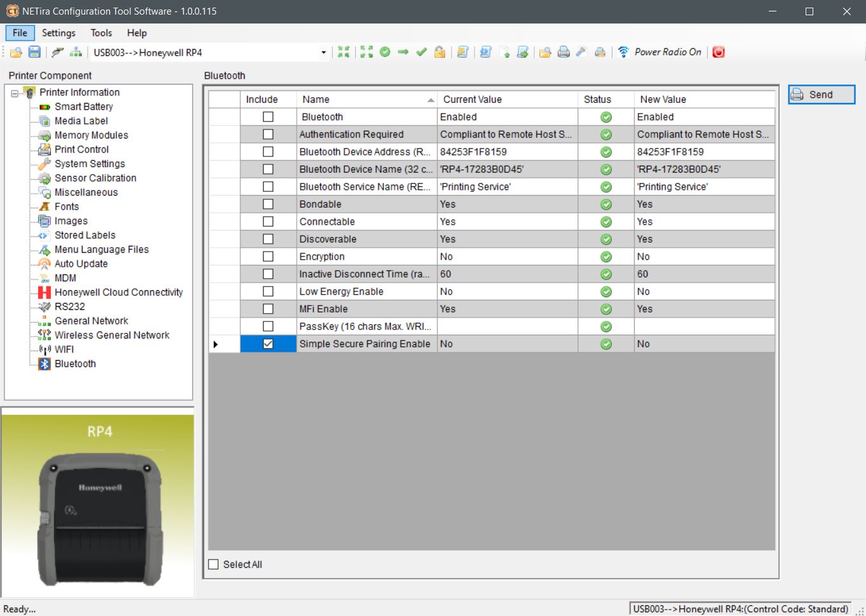The image size is (866, 616).
Task: Open Menu Language Files component
Action: (x=102, y=250)
